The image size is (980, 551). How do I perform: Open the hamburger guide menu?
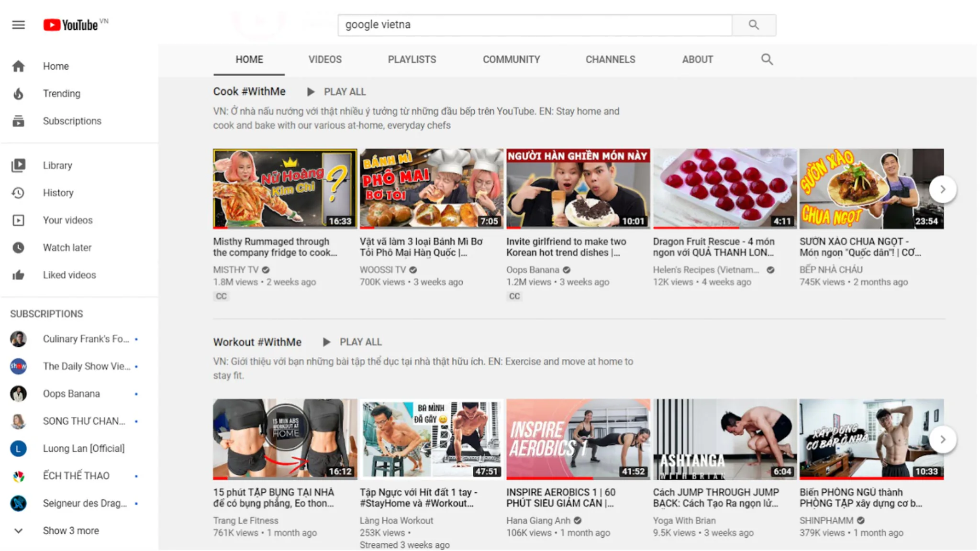(x=18, y=25)
